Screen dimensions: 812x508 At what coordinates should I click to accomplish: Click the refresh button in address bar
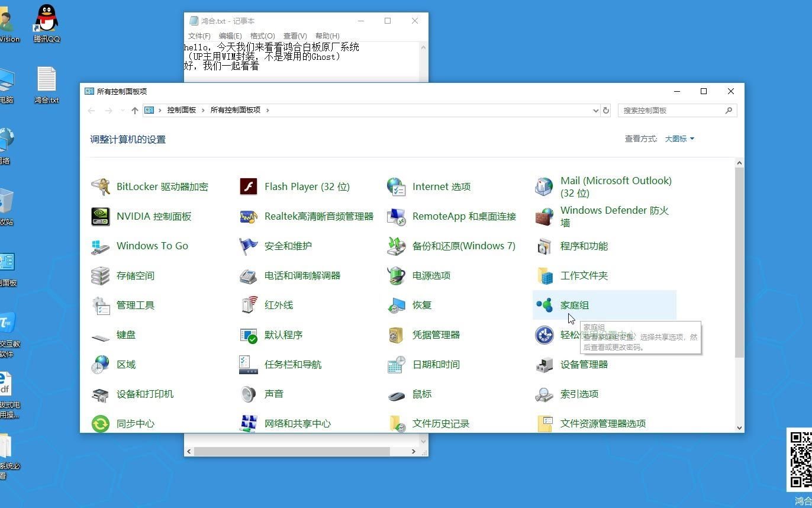[606, 110]
